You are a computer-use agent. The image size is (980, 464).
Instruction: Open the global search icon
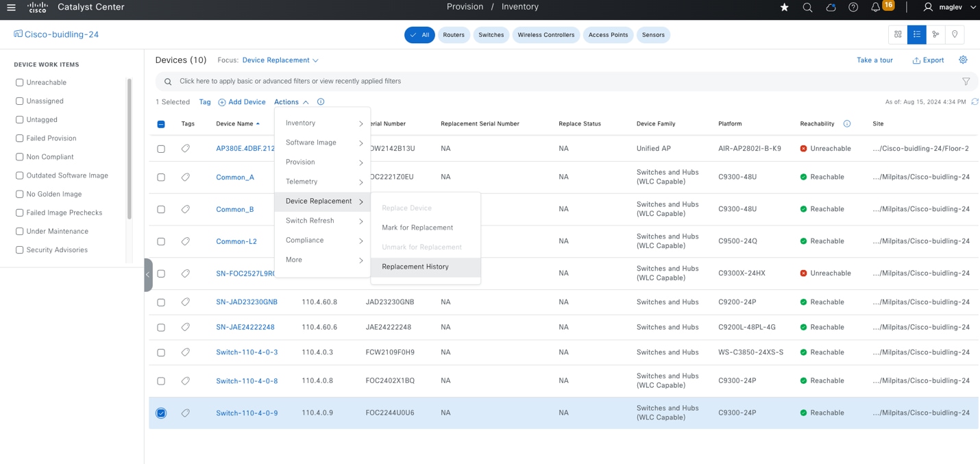click(807, 8)
